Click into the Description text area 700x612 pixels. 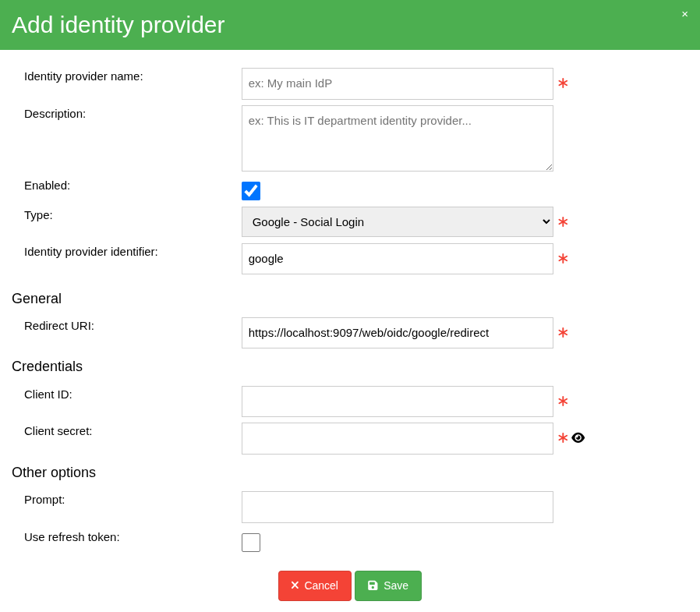(398, 138)
